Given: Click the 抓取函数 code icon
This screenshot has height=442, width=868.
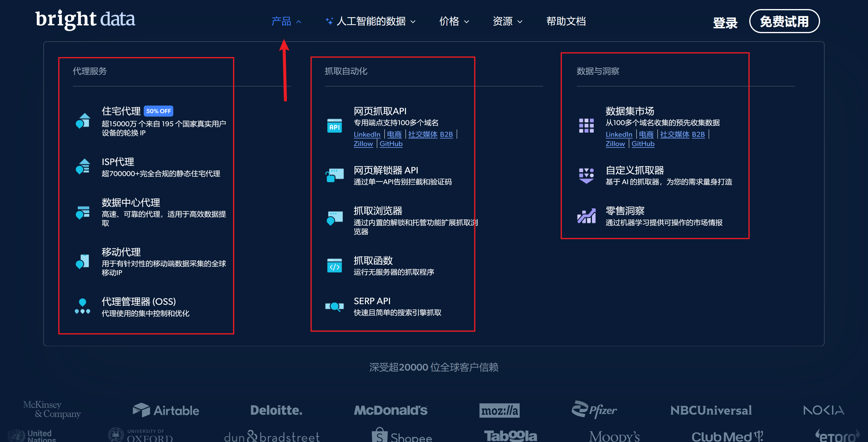Looking at the screenshot, I should click(334, 266).
